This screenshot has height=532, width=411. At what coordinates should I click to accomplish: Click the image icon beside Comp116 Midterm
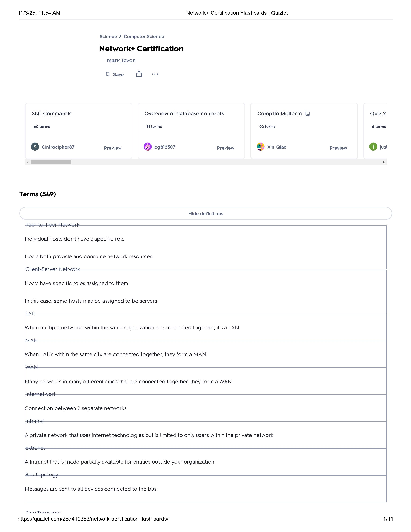308,114
